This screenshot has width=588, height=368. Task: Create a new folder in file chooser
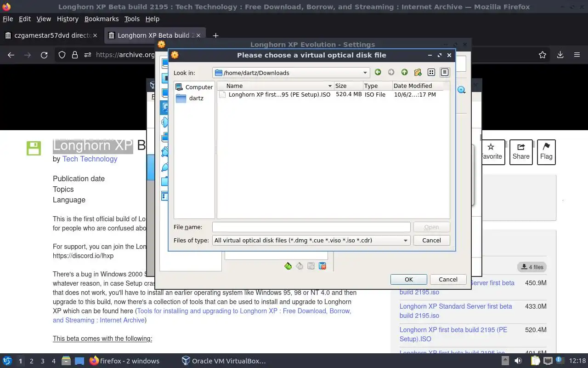click(418, 72)
